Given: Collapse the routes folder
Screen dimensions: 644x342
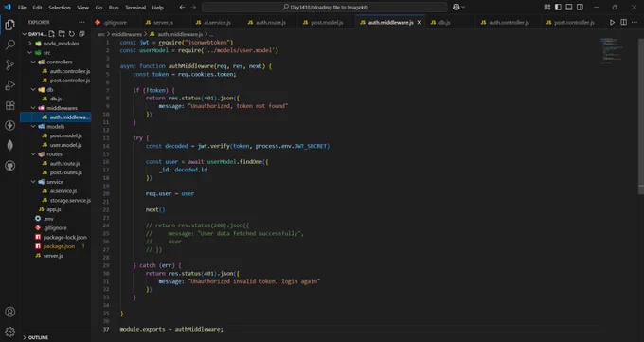Looking at the screenshot, I should pos(33,153).
